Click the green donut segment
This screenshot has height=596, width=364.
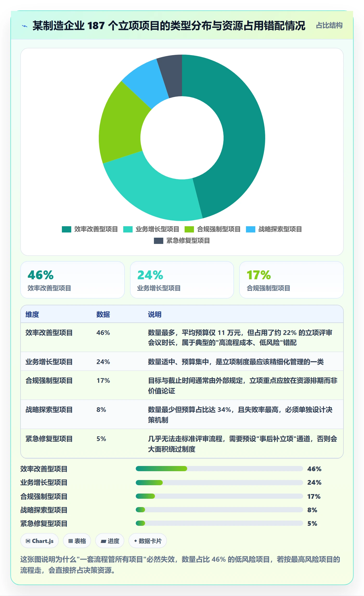121,125
